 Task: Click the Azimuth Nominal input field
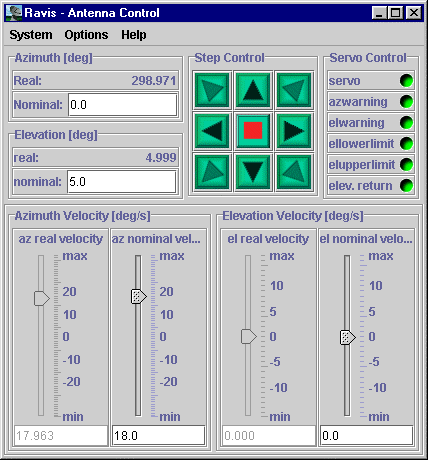coord(122,105)
